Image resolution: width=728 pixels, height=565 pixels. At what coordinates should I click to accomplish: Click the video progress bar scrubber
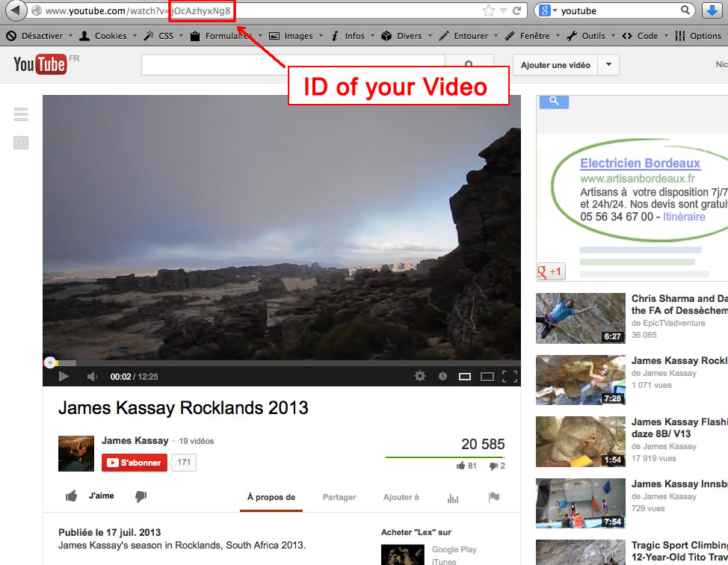pos(49,363)
